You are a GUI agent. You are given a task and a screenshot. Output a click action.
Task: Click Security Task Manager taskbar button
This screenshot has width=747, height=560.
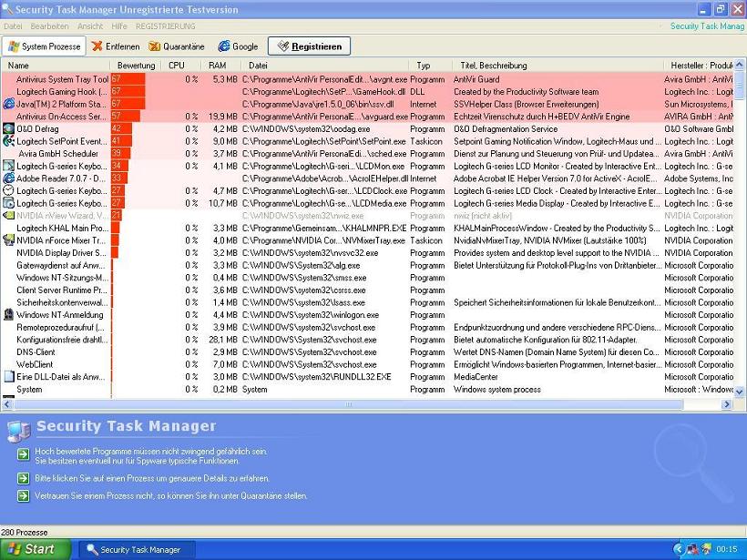pyautogui.click(x=137, y=549)
